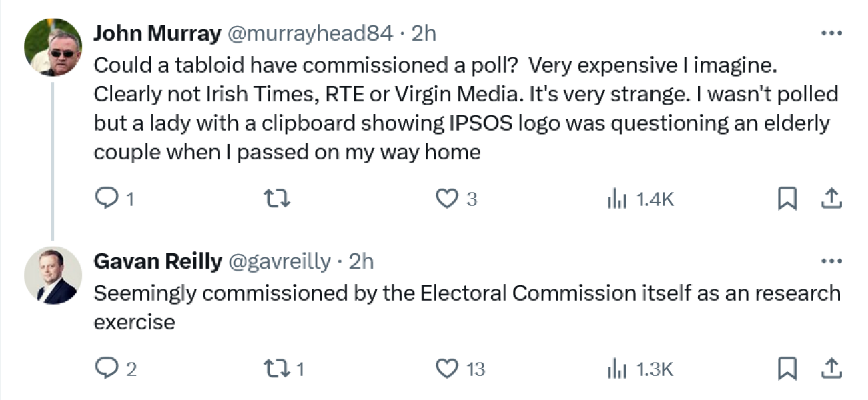Like John Murray's tweet
Viewport: 868px width, 400px height.
click(x=447, y=199)
